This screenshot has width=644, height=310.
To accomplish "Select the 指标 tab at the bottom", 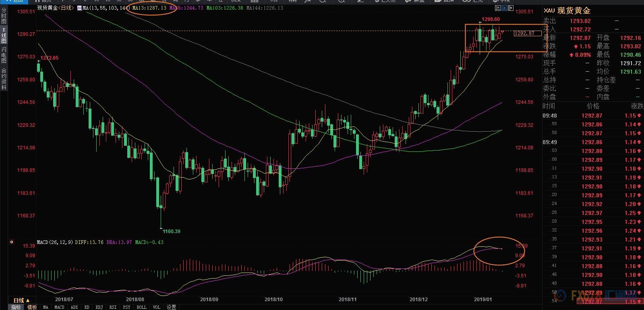I will [16, 307].
